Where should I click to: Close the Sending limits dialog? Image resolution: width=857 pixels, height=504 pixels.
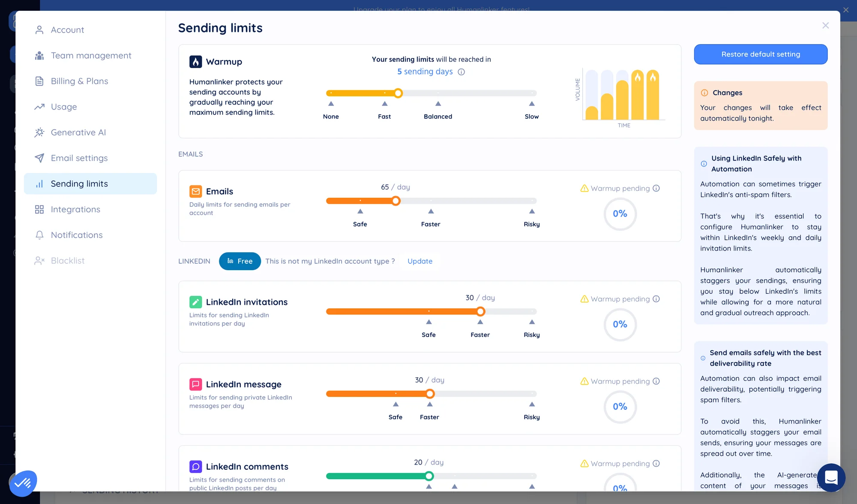(825, 26)
